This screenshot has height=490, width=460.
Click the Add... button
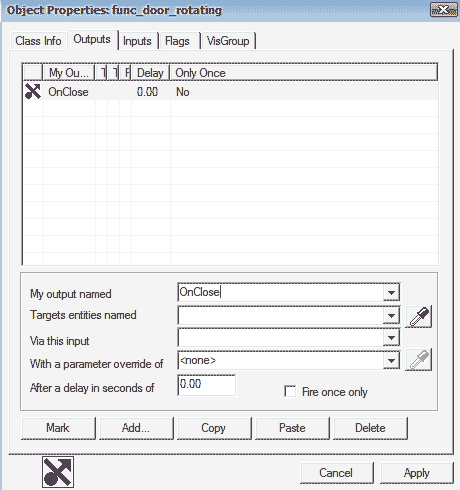coord(136,428)
